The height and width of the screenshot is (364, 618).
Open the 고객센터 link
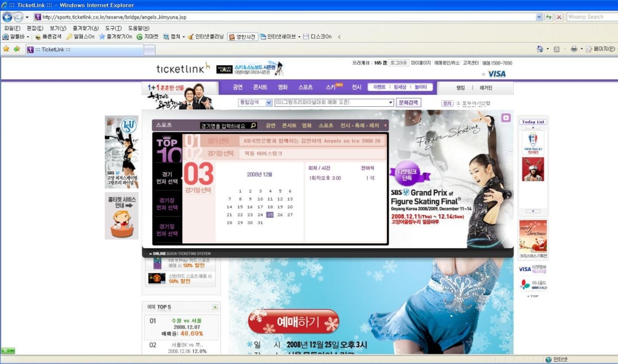point(471,63)
